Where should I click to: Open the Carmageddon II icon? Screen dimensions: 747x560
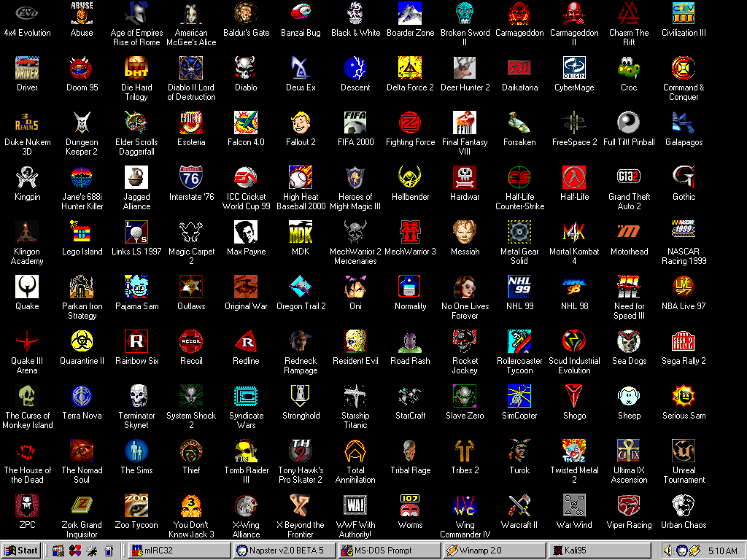(574, 13)
